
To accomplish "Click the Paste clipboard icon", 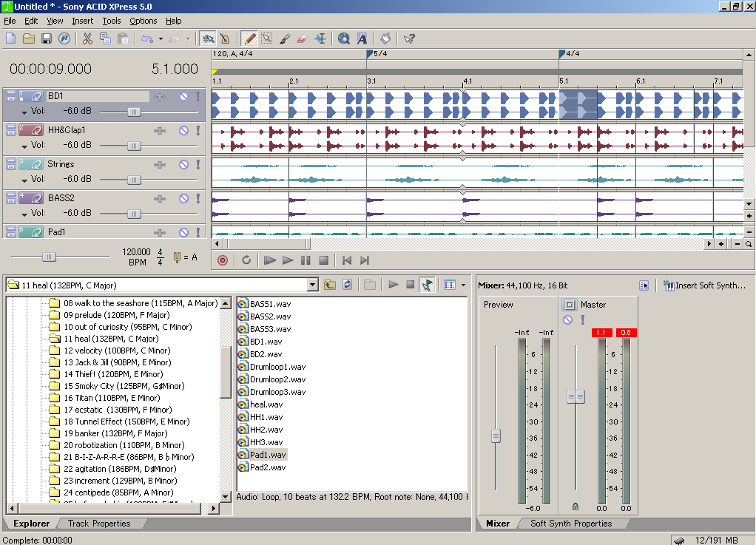I will (123, 38).
